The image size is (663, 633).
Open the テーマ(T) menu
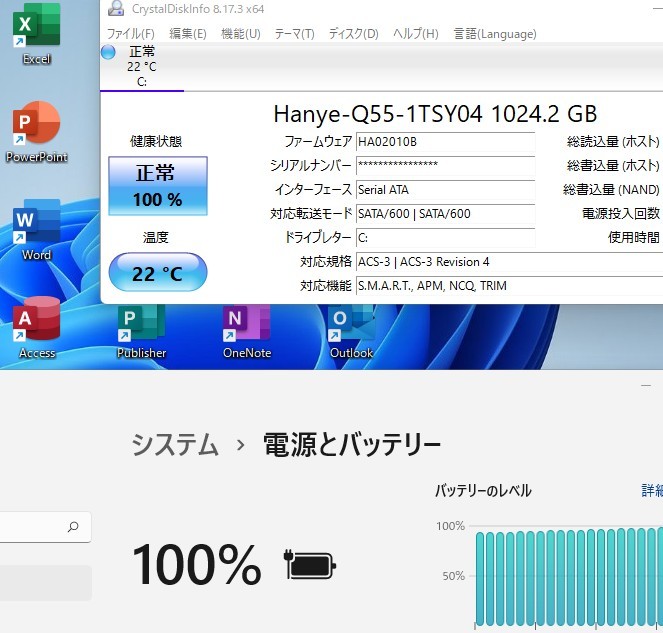click(x=294, y=33)
